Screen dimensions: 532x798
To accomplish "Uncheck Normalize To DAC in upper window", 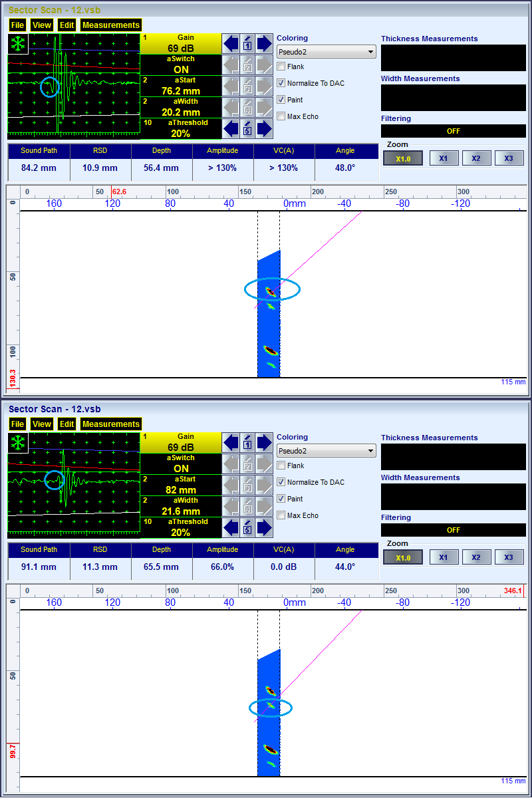I will (x=281, y=83).
